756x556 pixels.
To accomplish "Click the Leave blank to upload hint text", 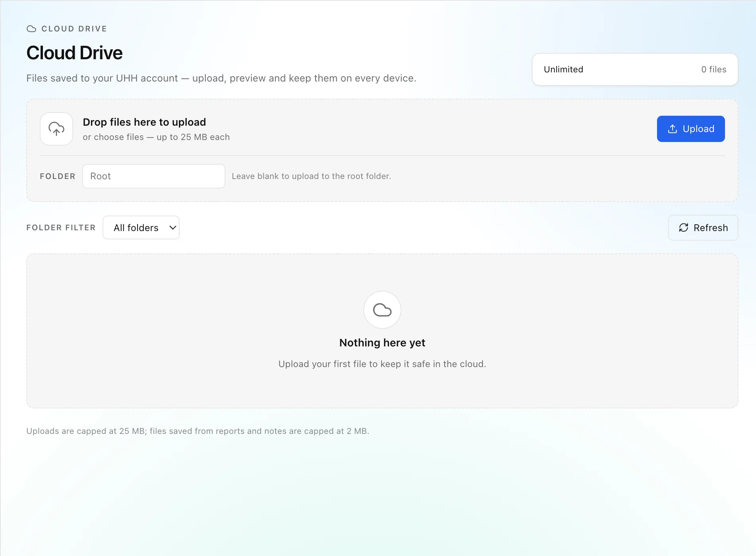I will (x=311, y=176).
